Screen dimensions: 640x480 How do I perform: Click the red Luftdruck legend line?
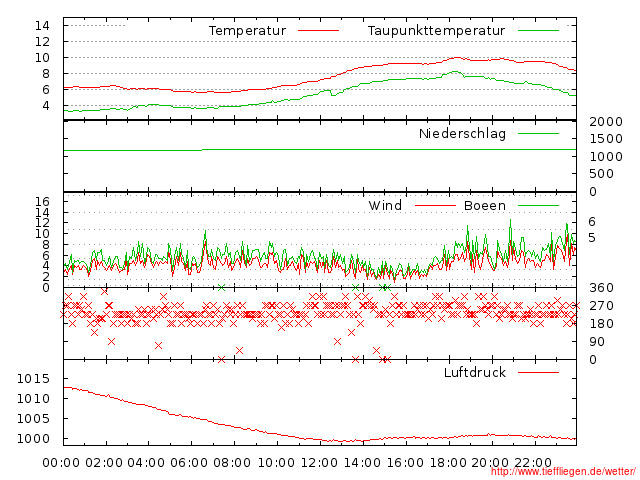point(538,372)
